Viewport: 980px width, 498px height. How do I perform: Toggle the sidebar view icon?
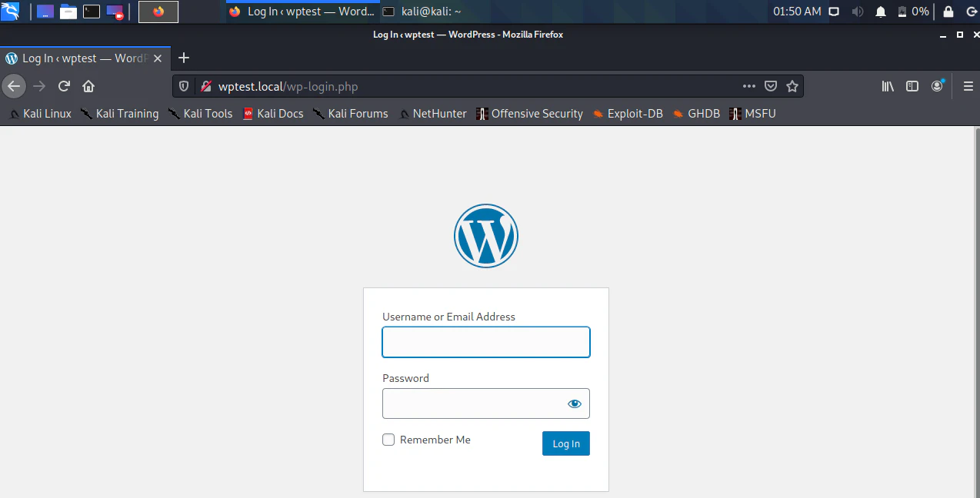pos(912,86)
